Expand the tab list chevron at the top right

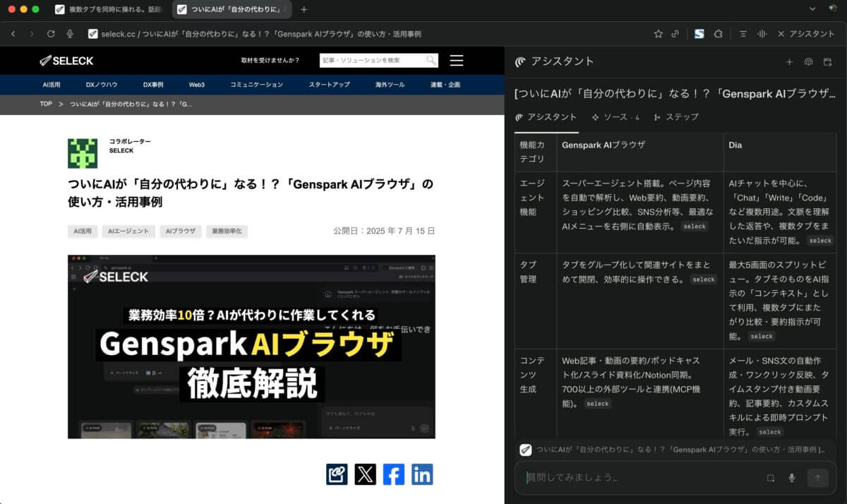(812, 9)
